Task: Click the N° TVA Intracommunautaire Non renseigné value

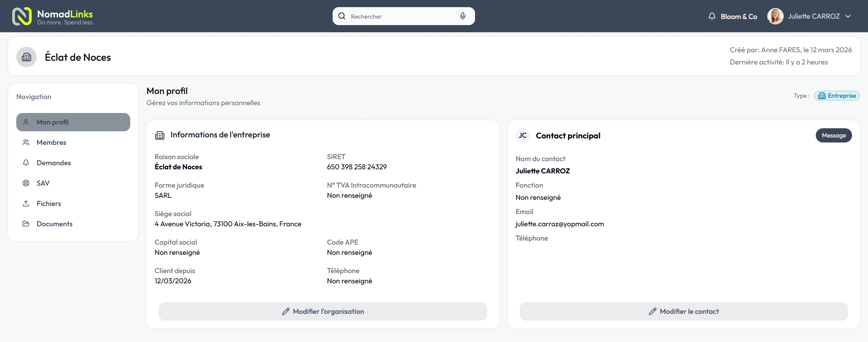Action: pos(350,195)
